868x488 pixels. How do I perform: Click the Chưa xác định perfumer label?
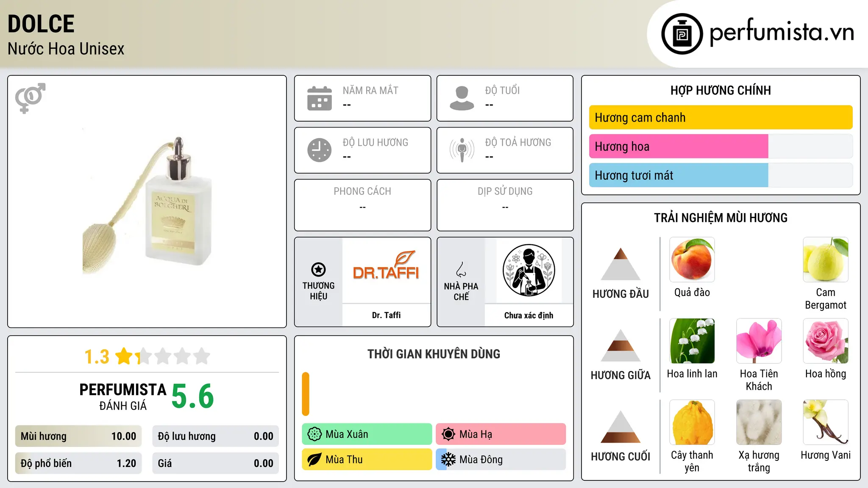click(529, 315)
